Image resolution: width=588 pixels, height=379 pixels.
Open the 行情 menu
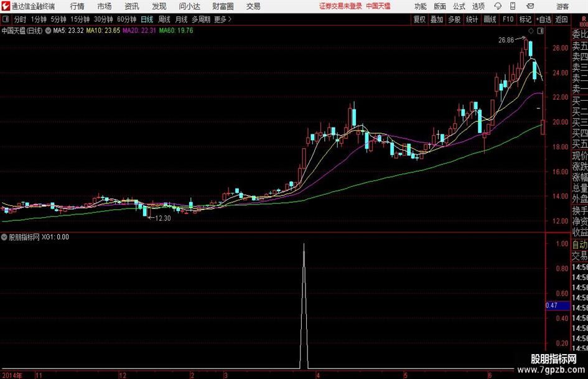(77, 6)
